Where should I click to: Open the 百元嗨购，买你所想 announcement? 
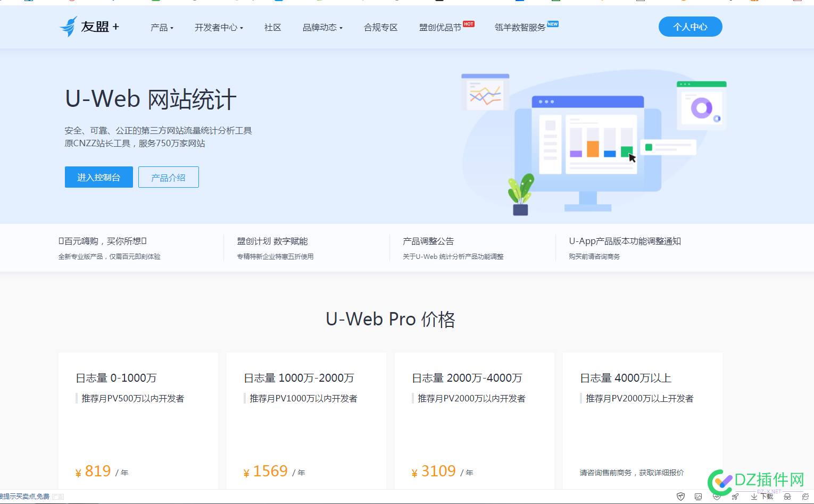coord(103,241)
